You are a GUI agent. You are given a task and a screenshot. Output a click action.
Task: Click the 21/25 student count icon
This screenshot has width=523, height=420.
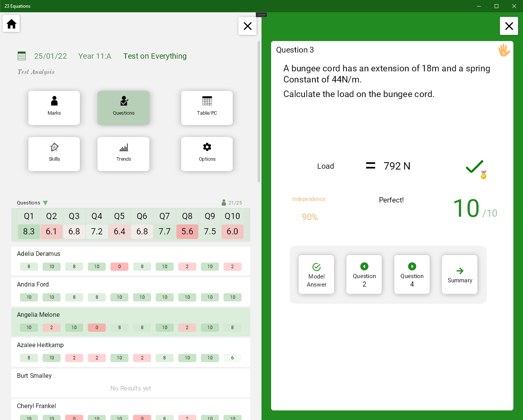coord(224,203)
